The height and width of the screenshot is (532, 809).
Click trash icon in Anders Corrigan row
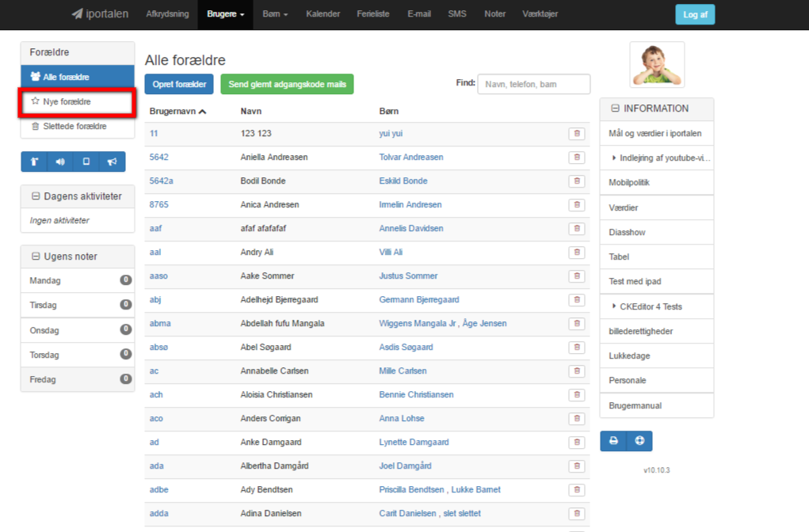(x=577, y=418)
